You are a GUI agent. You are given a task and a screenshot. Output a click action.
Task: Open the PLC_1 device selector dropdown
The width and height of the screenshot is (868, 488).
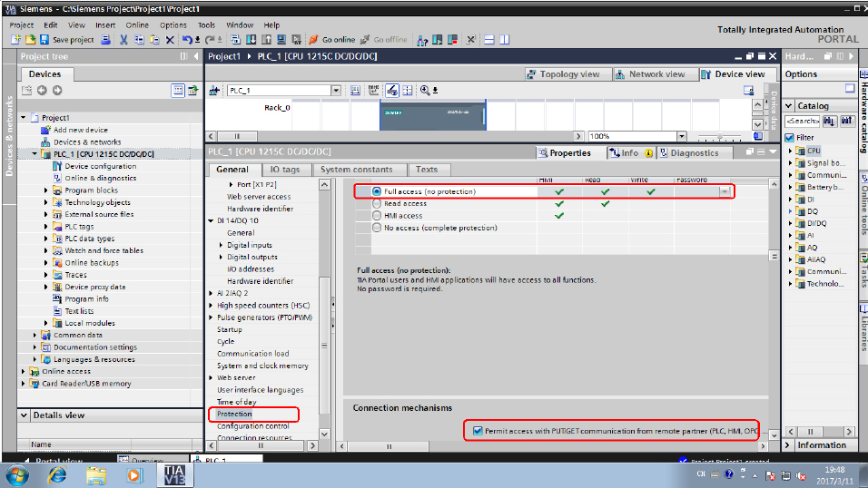point(335,90)
